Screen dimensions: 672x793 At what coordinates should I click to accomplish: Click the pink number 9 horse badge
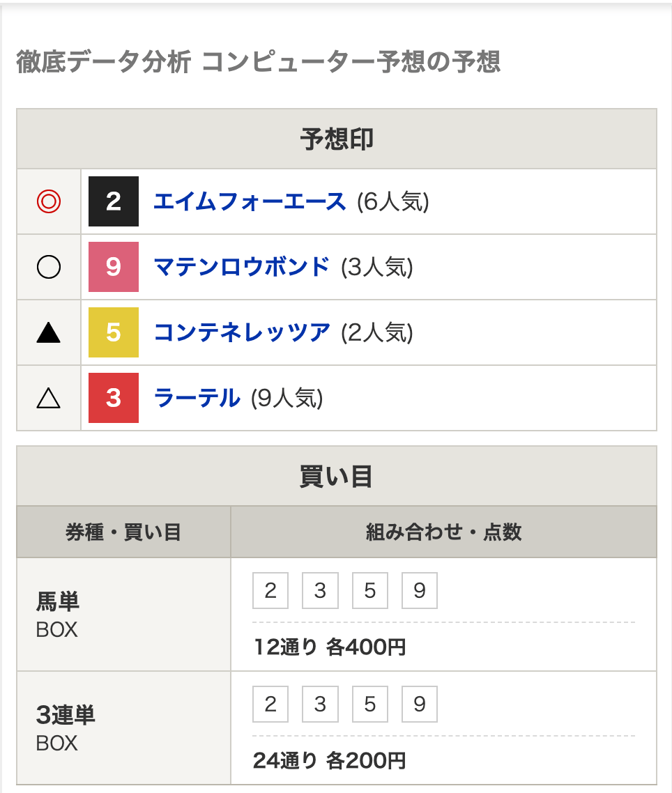click(x=114, y=266)
